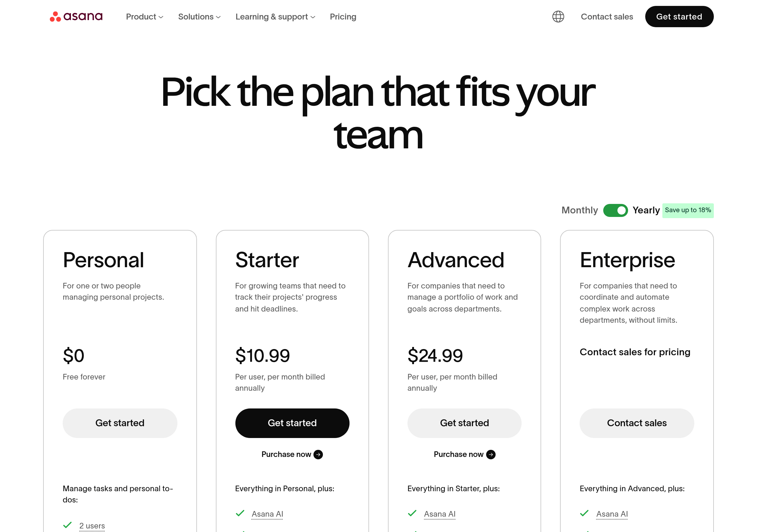Click the Asana logo

(x=76, y=17)
